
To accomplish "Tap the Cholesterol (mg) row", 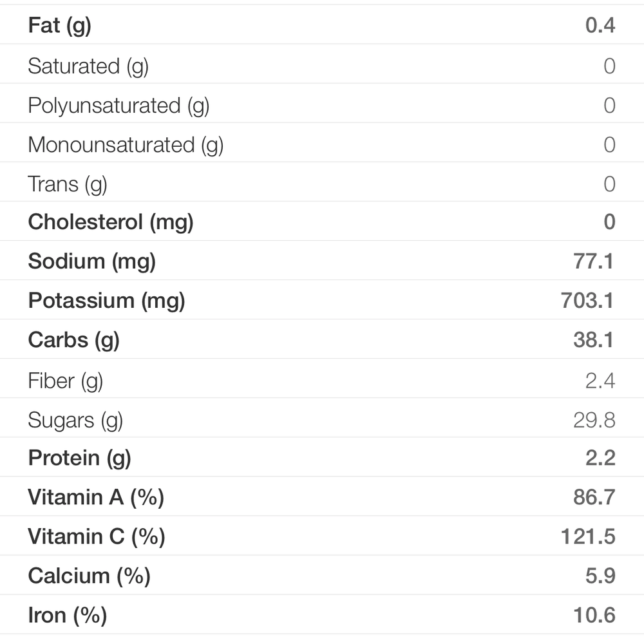I will [322, 222].
